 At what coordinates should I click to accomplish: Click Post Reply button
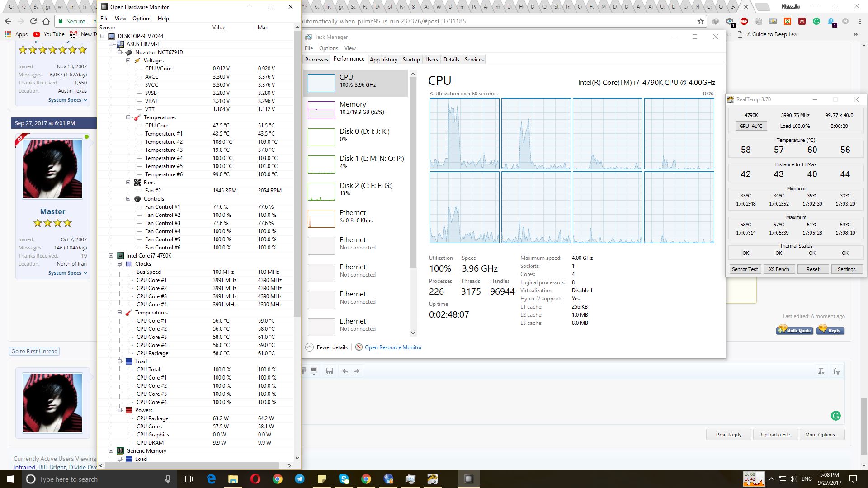pyautogui.click(x=728, y=435)
